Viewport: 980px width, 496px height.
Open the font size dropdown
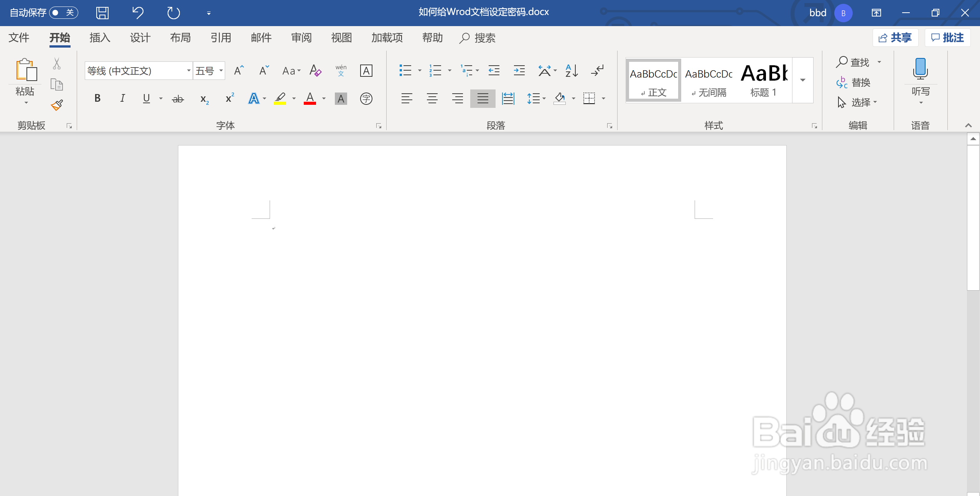pyautogui.click(x=221, y=71)
